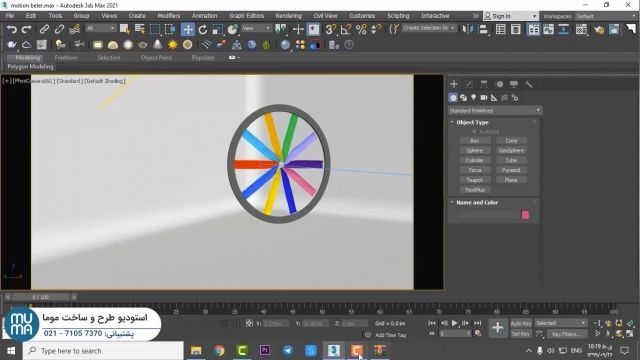Toggle the AutoGrid checkbox

[x=474, y=132]
